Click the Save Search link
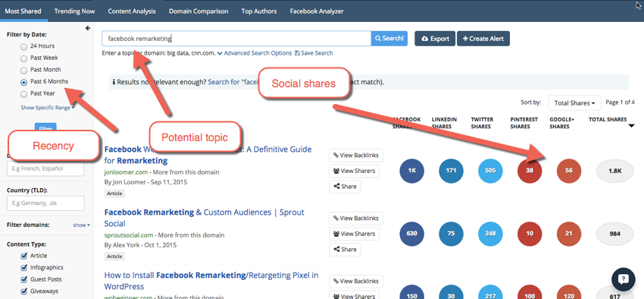Viewport: 644px width, 299px height. (x=314, y=53)
